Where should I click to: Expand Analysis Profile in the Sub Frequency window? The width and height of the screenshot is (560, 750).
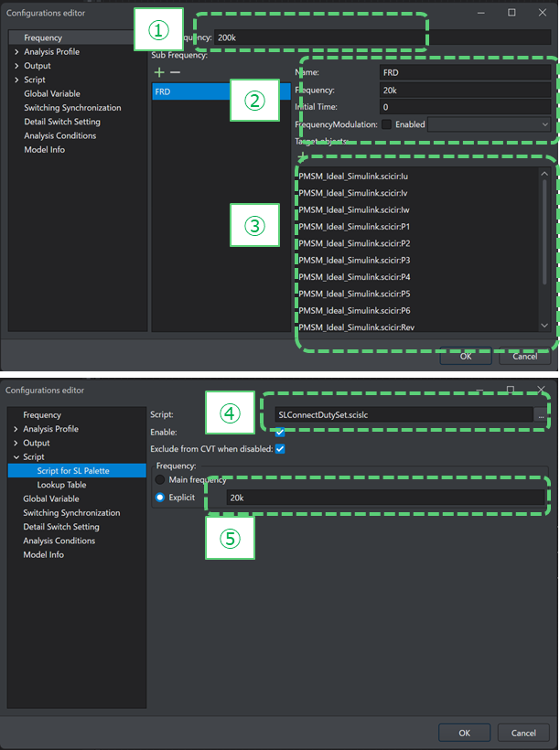(x=16, y=51)
